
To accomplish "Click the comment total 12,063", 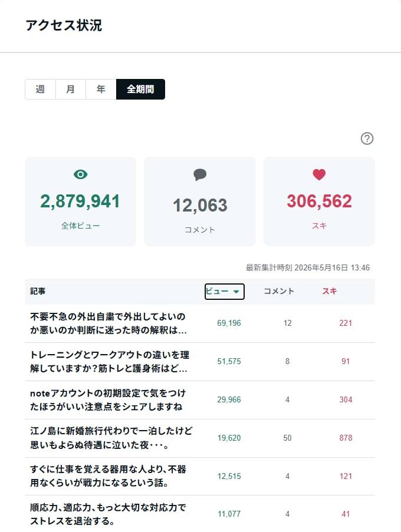I will pos(200,205).
